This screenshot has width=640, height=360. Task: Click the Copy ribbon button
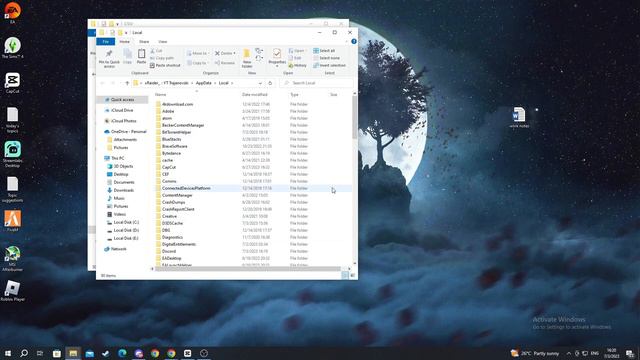(x=127, y=57)
